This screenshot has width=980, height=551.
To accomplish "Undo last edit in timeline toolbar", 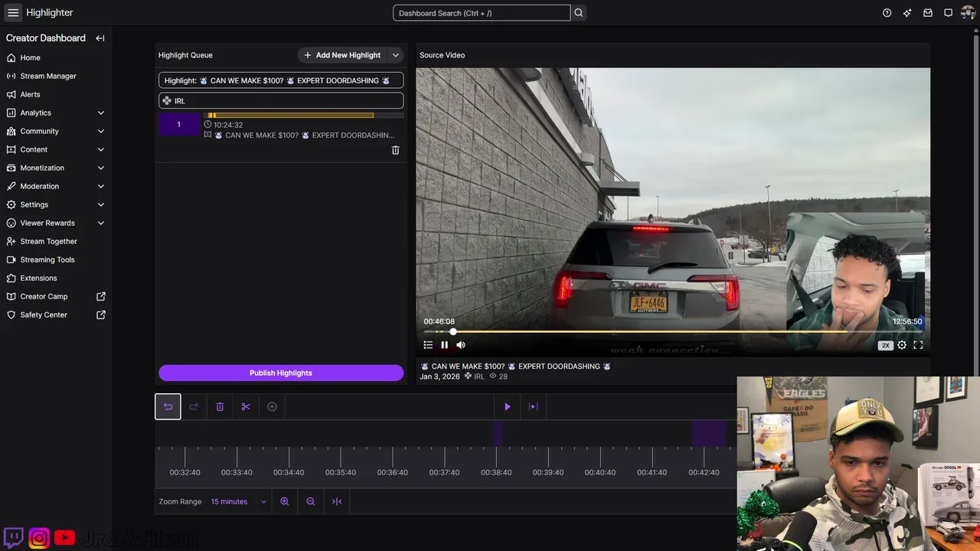I will [x=168, y=406].
